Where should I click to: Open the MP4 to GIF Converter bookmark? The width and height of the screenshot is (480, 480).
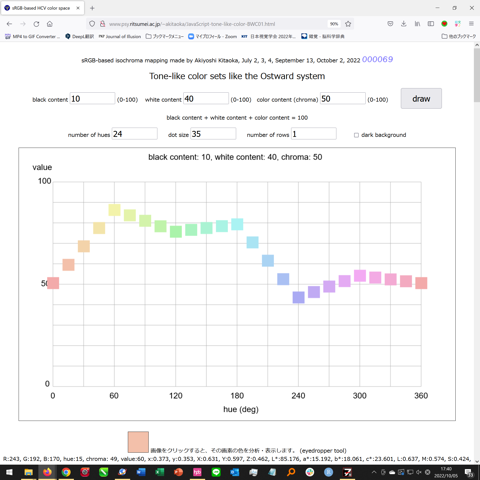pyautogui.click(x=33, y=36)
